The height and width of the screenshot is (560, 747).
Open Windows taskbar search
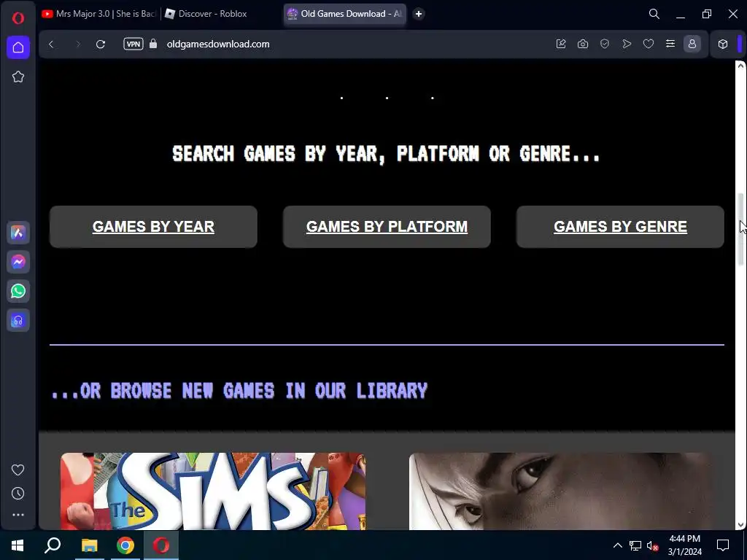click(53, 545)
